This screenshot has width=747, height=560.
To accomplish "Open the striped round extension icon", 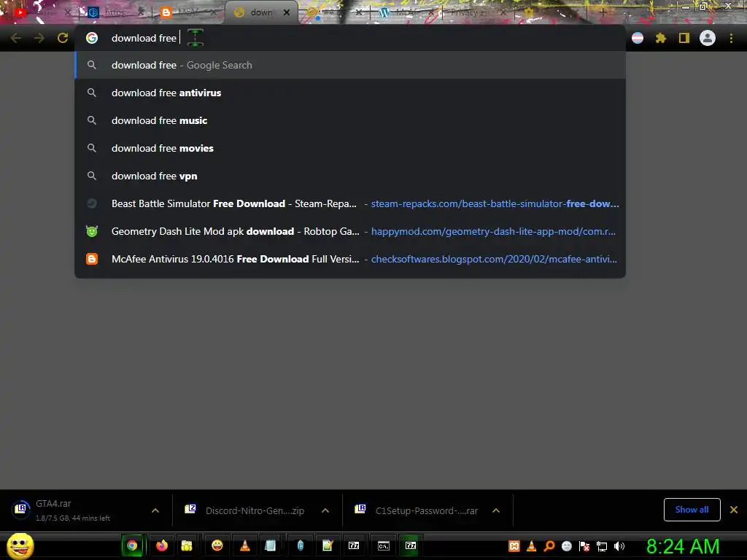I will 638,38.
